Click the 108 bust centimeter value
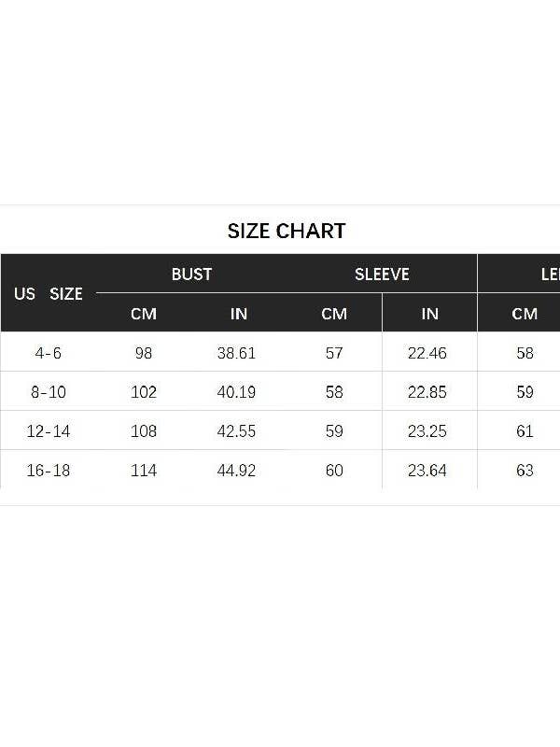The image size is (560, 747). [144, 431]
